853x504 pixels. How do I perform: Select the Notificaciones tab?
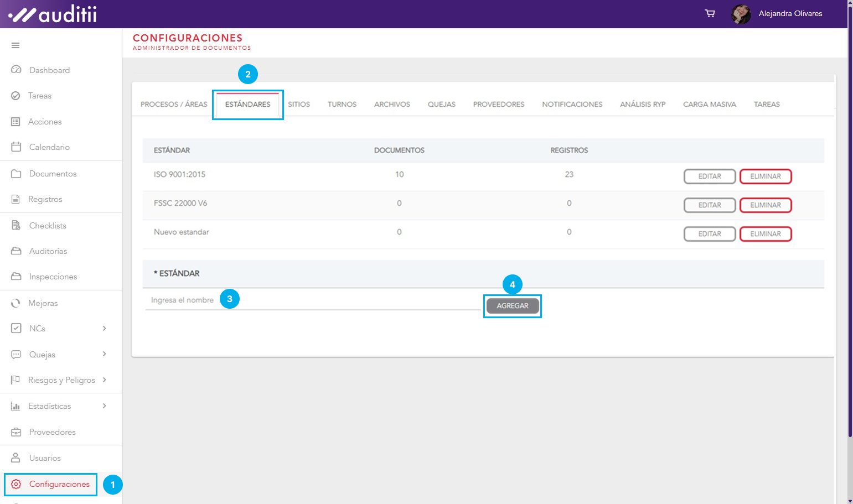pos(572,105)
